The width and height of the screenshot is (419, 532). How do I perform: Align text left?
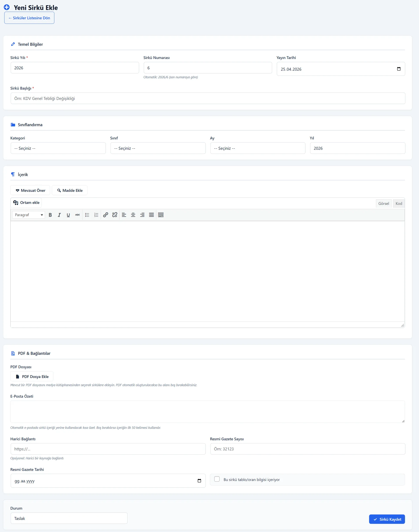[x=124, y=215]
